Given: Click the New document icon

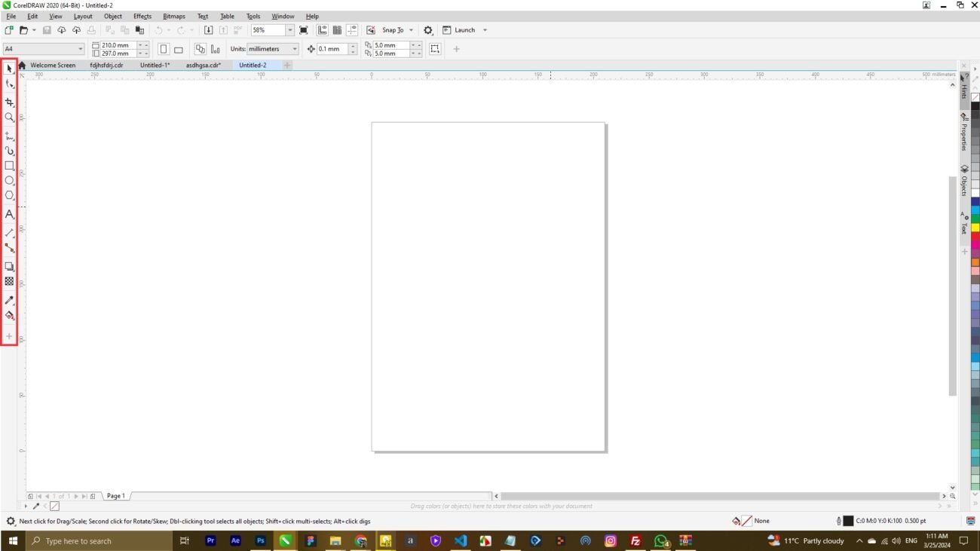Looking at the screenshot, I should point(9,30).
